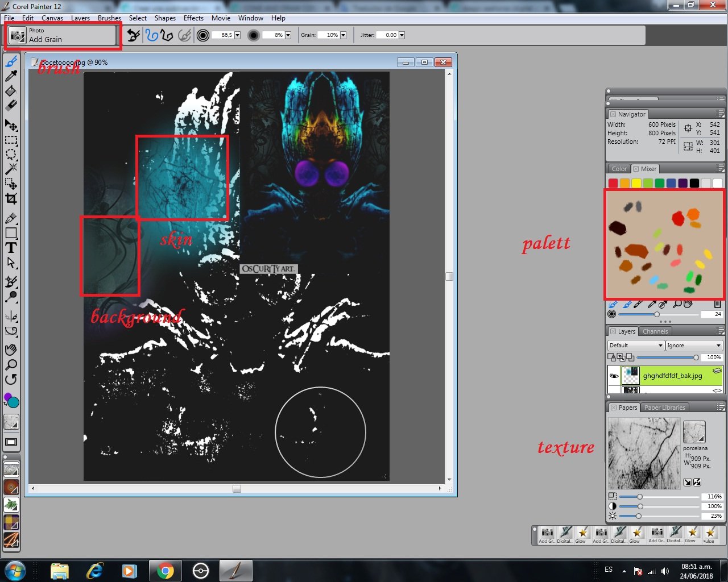Select the Shape Selection arrow tool
This screenshot has height=582, width=728.
point(11,263)
